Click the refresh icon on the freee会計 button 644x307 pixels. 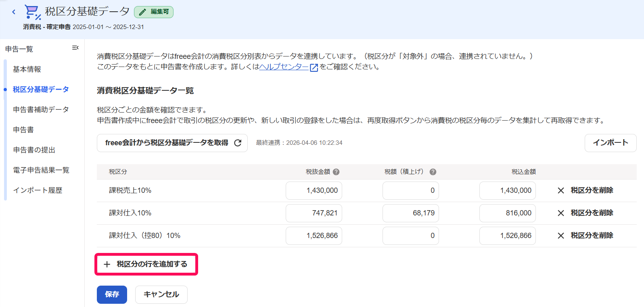(238, 143)
